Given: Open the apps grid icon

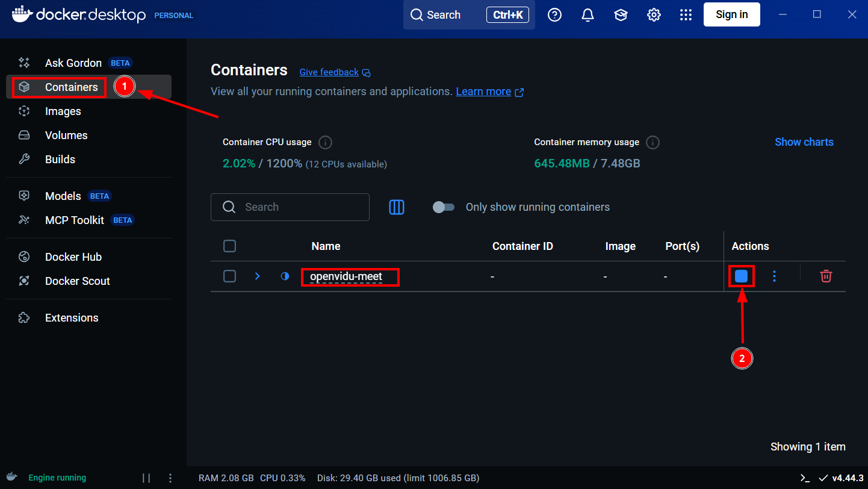Looking at the screenshot, I should pyautogui.click(x=686, y=15).
